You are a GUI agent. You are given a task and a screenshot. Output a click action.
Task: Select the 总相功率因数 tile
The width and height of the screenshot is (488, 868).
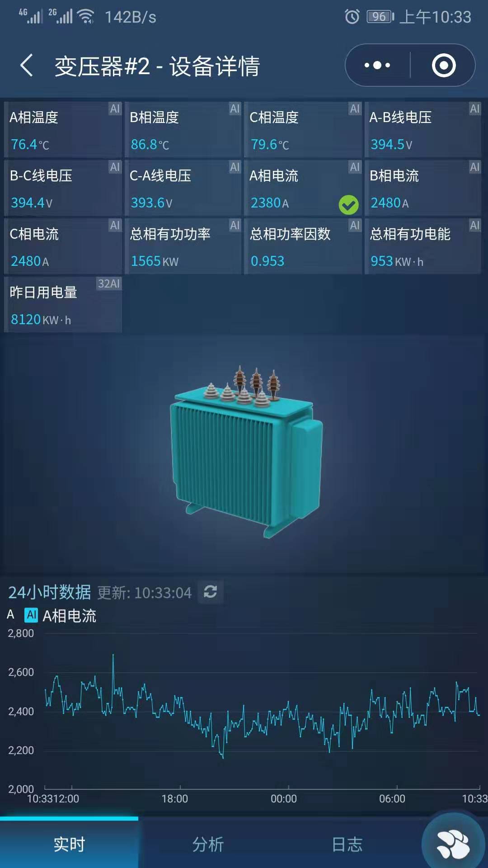coord(303,246)
